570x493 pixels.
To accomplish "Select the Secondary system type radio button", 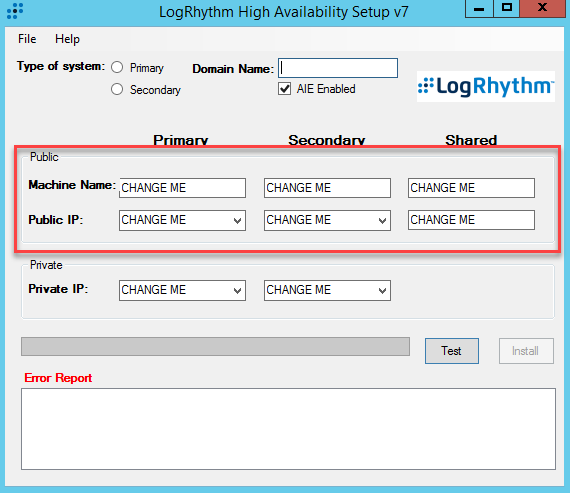I will click(117, 89).
